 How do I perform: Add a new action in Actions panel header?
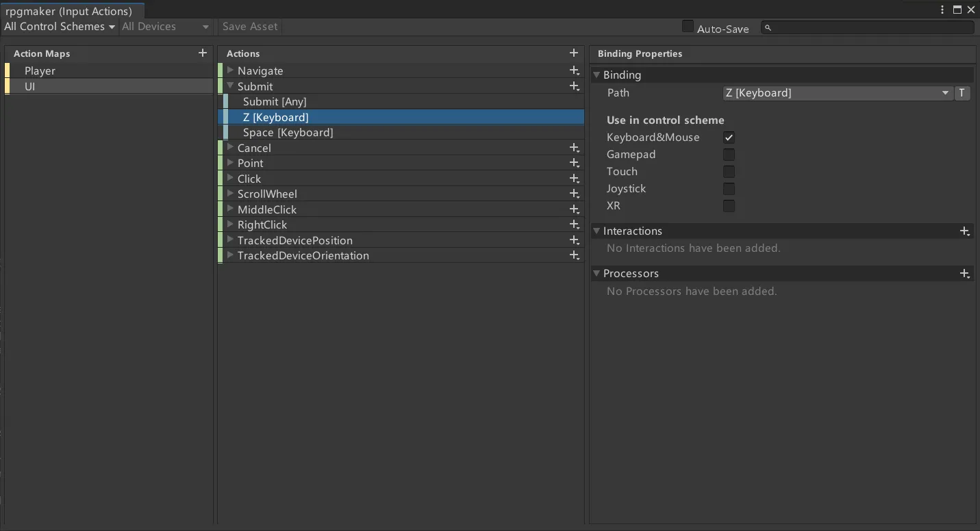pos(574,53)
